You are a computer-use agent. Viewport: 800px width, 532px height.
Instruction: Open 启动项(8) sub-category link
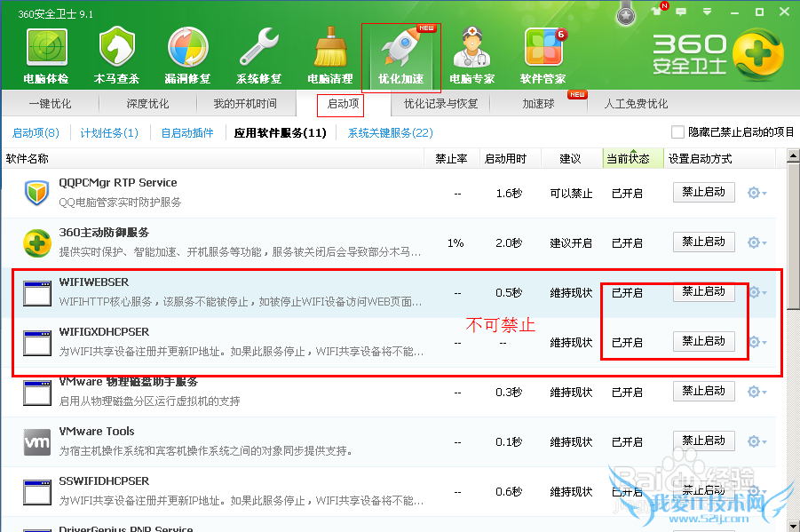point(36,132)
